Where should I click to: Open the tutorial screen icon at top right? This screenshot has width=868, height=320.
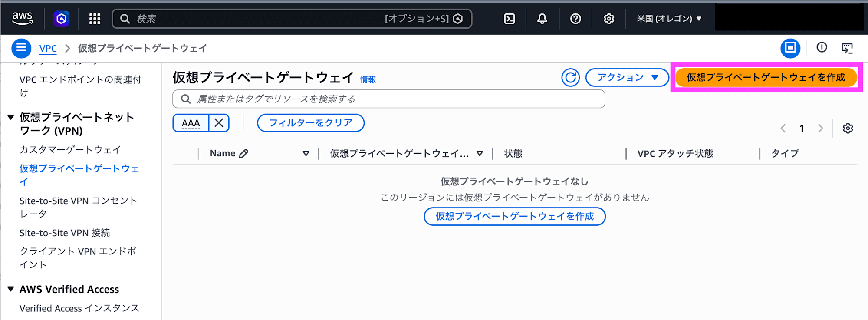point(847,48)
